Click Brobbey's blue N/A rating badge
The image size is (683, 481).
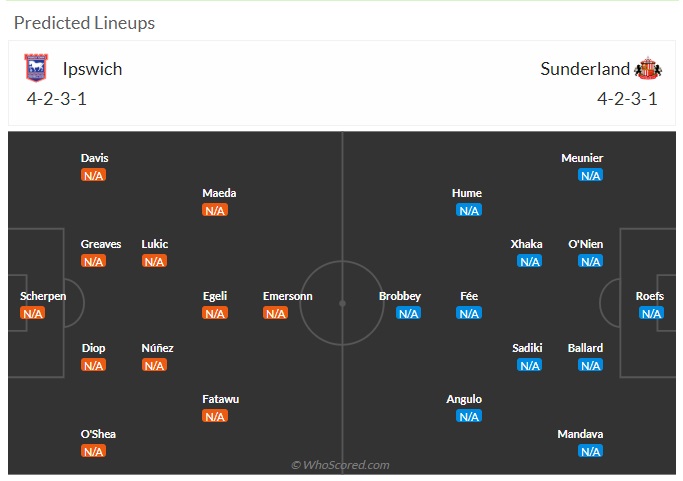408,313
